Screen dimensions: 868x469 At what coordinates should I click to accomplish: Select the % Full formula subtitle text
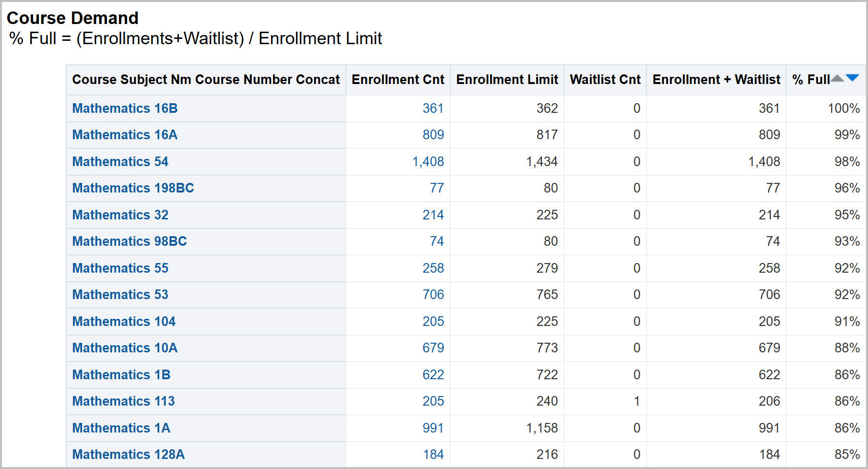pyautogui.click(x=196, y=38)
